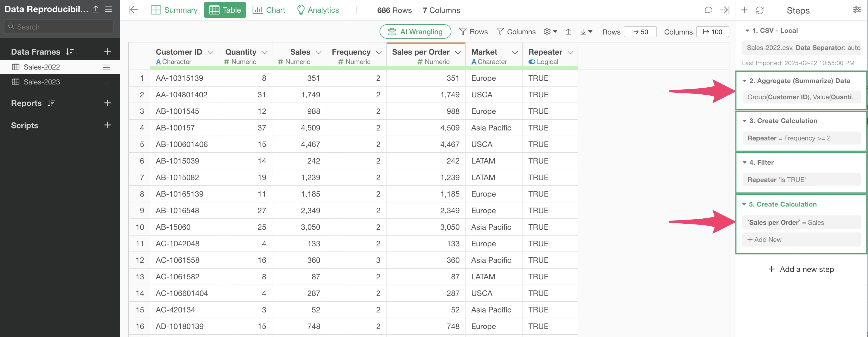This screenshot has width=868, height=337.
Task: Collapse the 2. Aggregate (Summarize) Data step
Action: coord(744,81)
